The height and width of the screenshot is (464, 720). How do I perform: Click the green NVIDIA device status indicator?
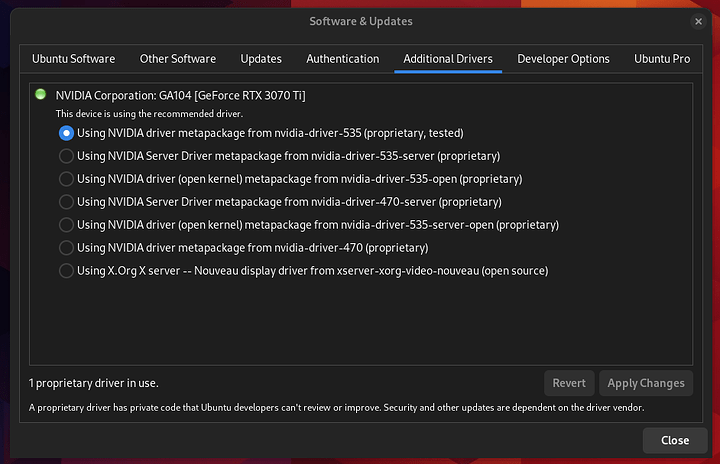point(40,95)
